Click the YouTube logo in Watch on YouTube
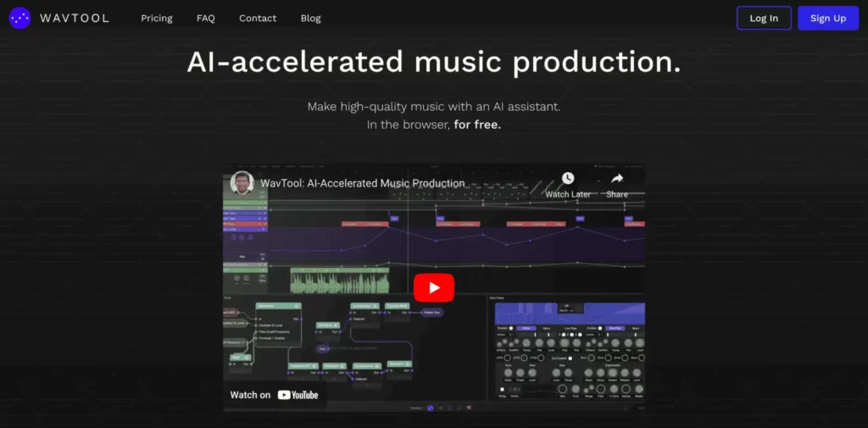This screenshot has width=868, height=428. 298,395
